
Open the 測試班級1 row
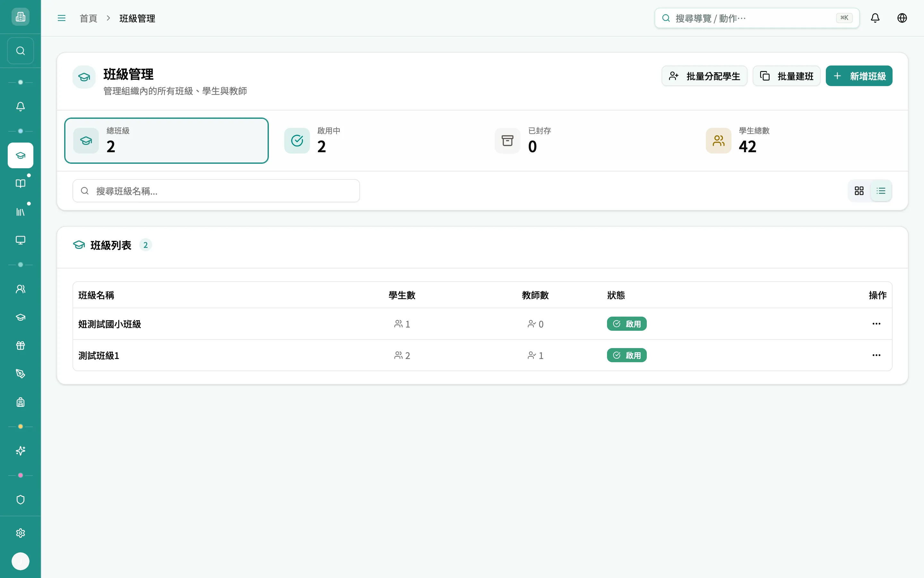[482, 355]
